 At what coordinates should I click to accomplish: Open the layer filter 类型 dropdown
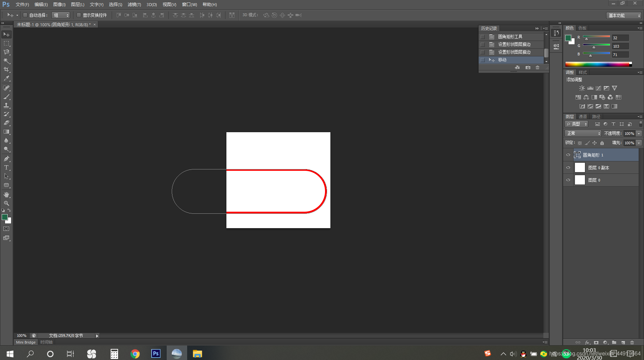pyautogui.click(x=577, y=124)
